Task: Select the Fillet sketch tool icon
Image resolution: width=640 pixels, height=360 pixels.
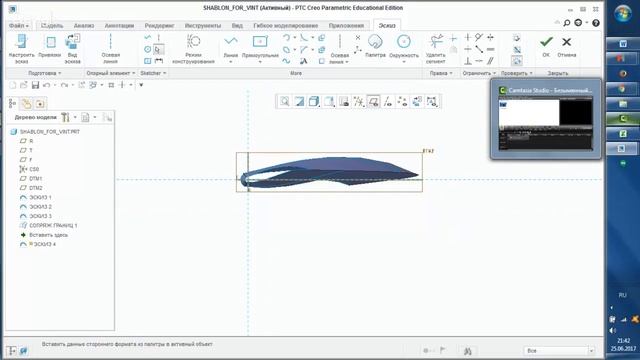Action: 304,38
